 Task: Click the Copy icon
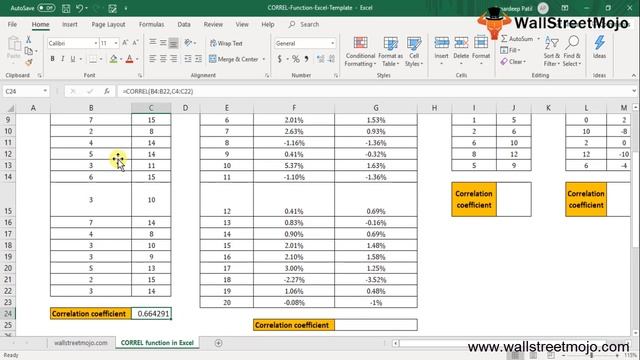[x=29, y=51]
